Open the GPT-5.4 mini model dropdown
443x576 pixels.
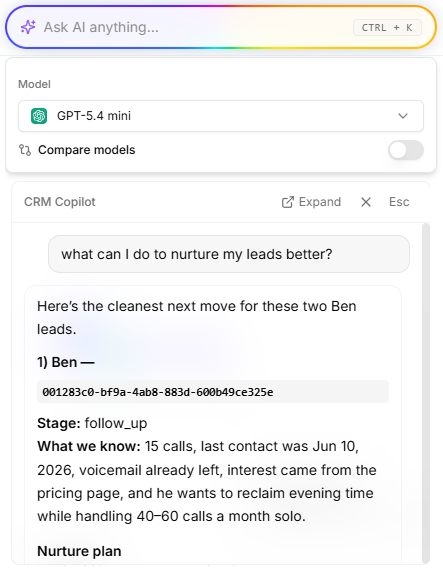point(221,116)
